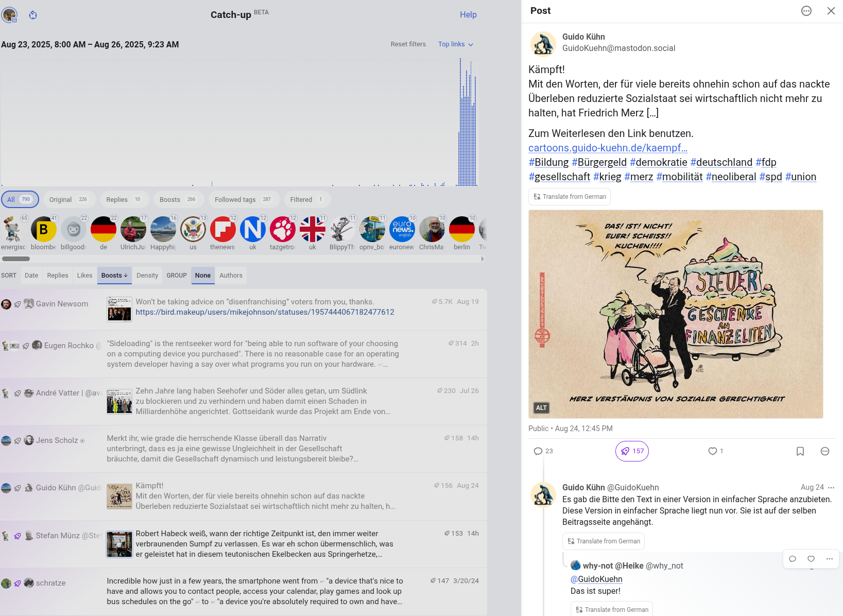Open Gavin Newsom post thumbnail

[x=119, y=309]
